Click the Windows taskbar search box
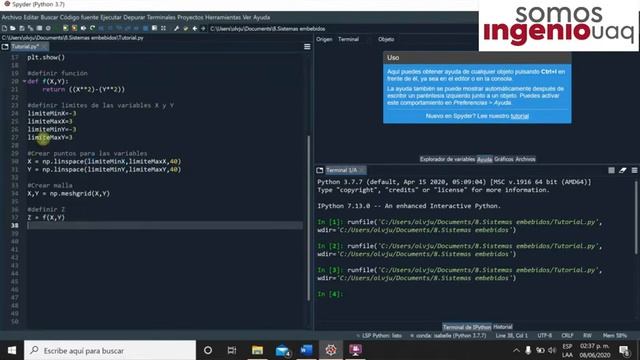Viewport: 640px width, 360px height. coord(110,350)
